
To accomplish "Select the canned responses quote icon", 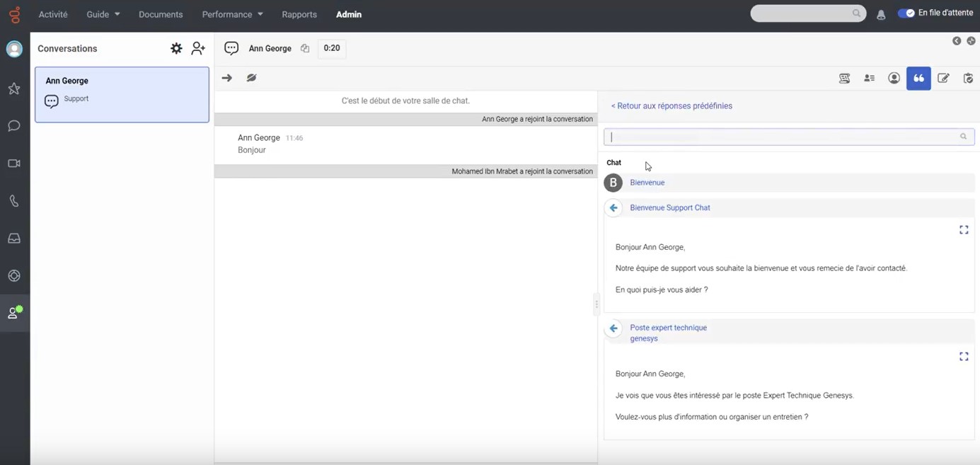I will pos(918,78).
